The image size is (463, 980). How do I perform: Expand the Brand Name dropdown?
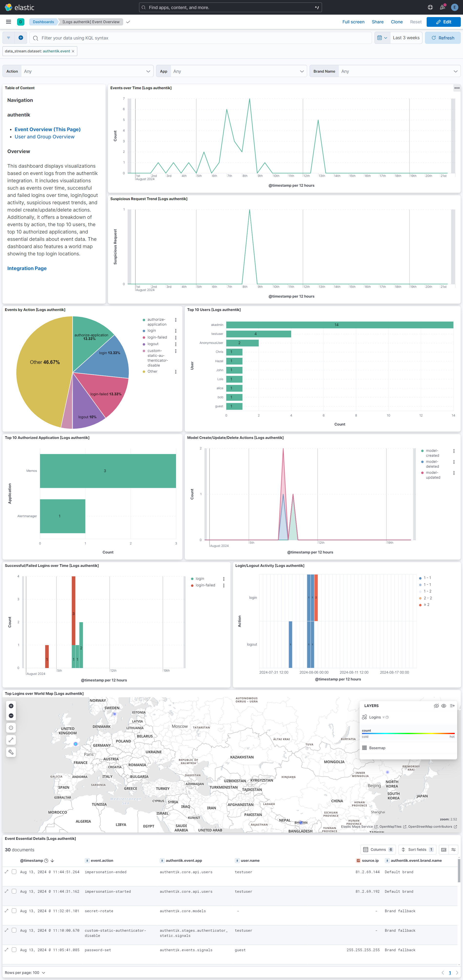399,71
